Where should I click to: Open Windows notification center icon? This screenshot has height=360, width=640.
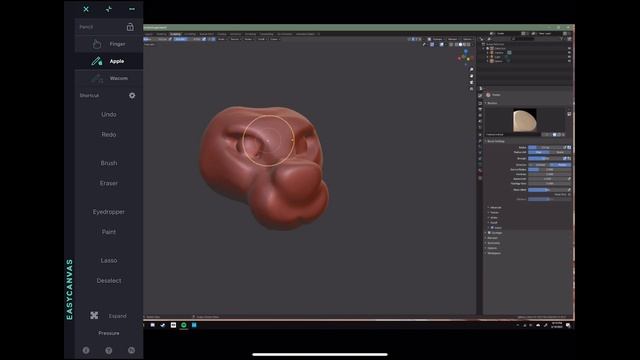click(x=568, y=325)
